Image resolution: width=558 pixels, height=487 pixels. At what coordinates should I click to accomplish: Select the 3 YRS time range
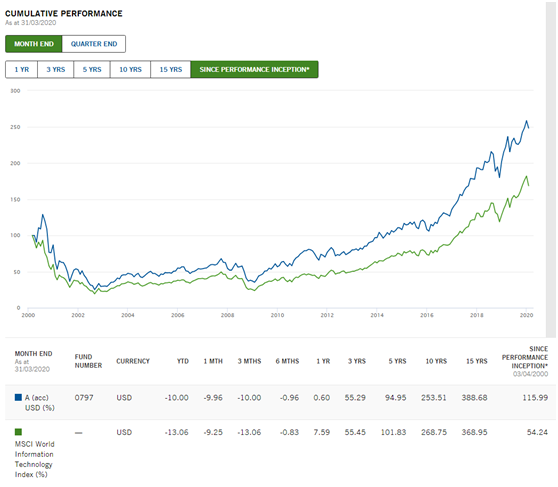[x=56, y=69]
